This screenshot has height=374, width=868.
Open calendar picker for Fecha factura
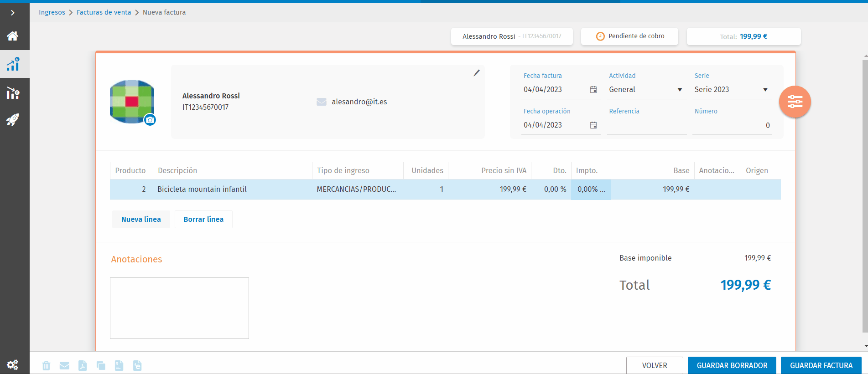593,90
